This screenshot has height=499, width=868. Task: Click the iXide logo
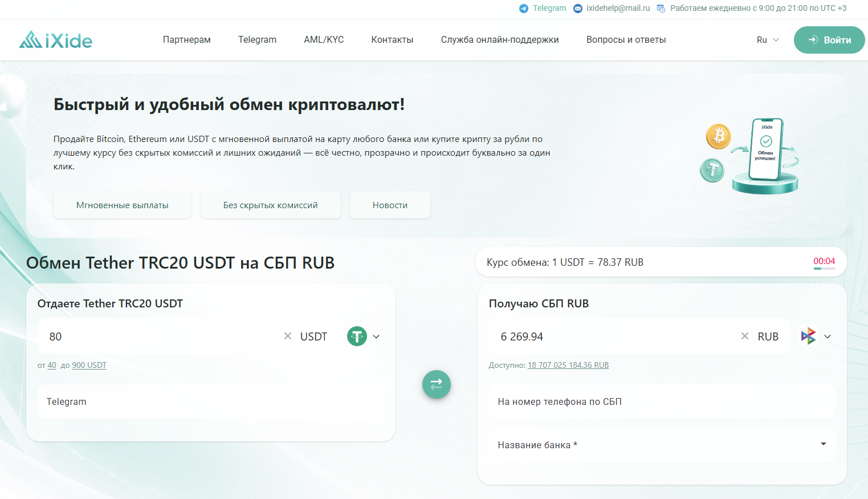[55, 39]
